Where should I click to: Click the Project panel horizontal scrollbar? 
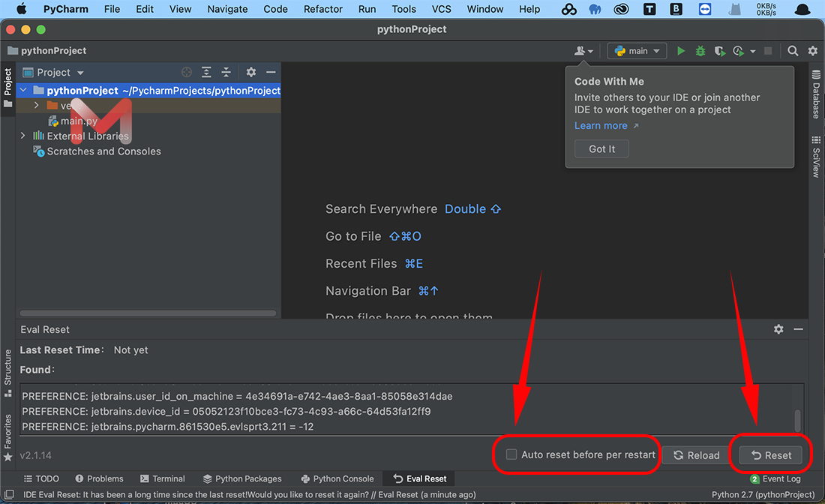point(148,313)
